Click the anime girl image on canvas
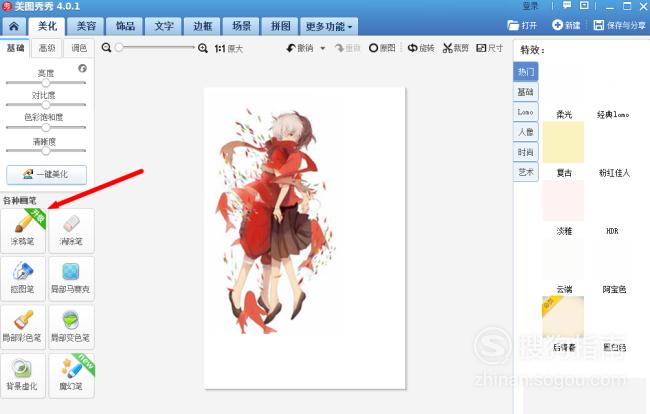Image resolution: width=650 pixels, height=414 pixels. click(x=276, y=222)
